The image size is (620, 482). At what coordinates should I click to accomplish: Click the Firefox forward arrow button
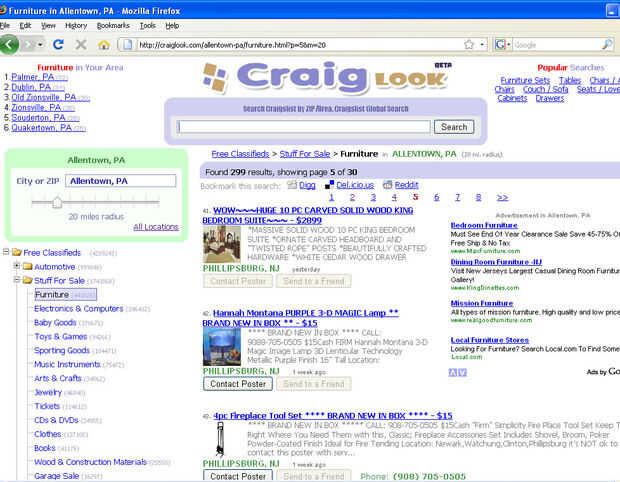pyautogui.click(x=28, y=45)
